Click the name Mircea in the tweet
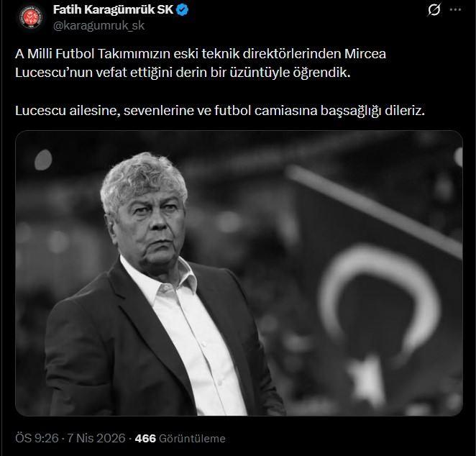The width and height of the screenshot is (476, 456). (x=365, y=54)
